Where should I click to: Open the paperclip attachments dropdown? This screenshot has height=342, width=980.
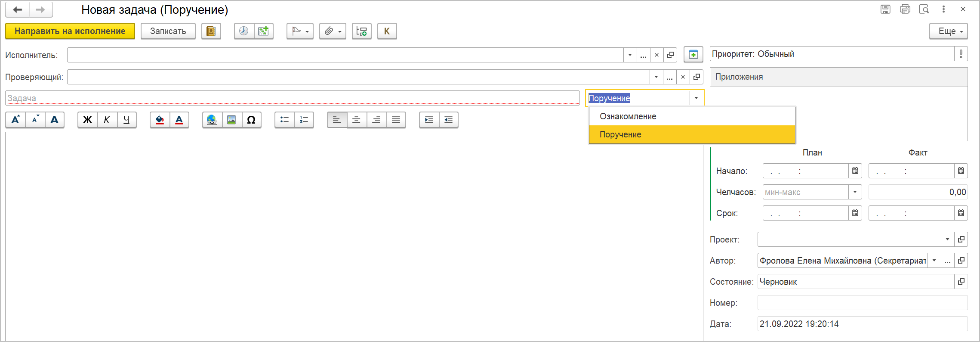point(333,31)
